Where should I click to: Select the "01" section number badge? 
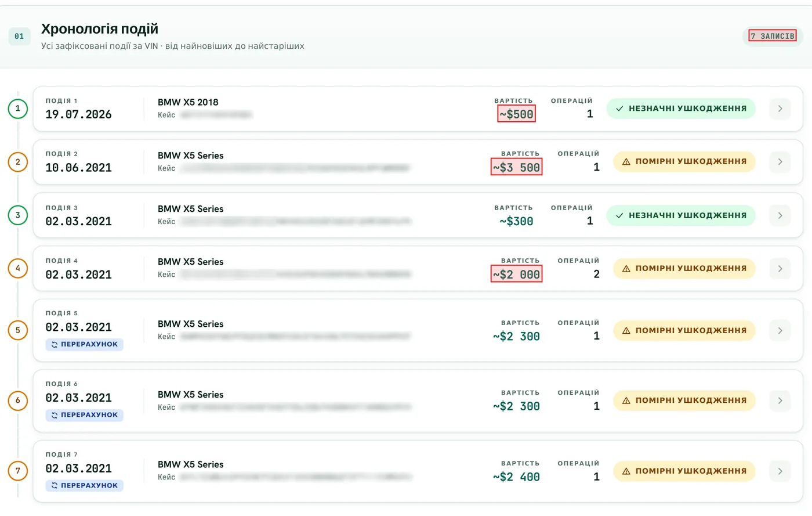19,36
